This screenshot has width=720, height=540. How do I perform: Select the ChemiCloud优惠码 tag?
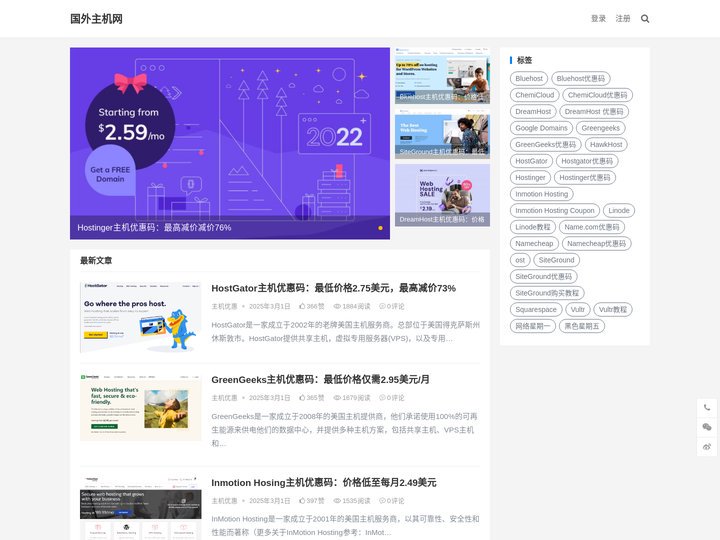tap(597, 95)
